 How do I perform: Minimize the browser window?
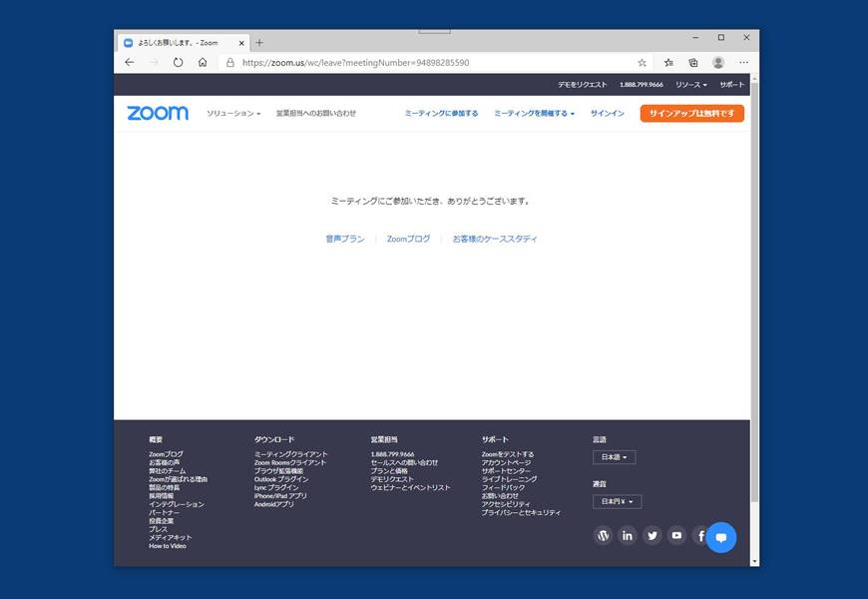coord(695,38)
